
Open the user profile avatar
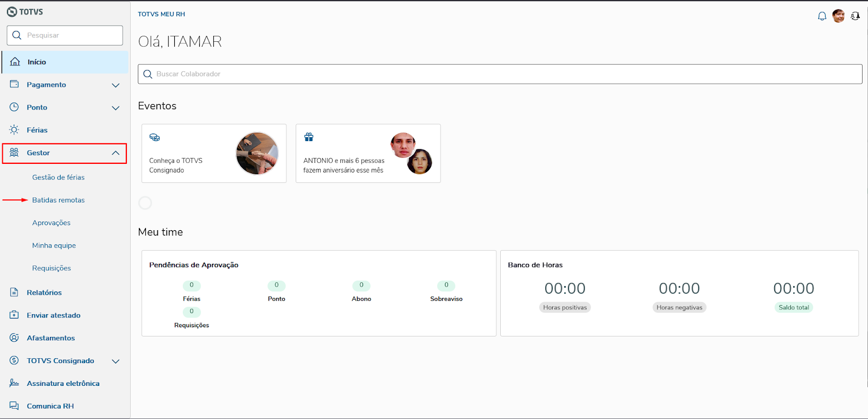tap(839, 16)
